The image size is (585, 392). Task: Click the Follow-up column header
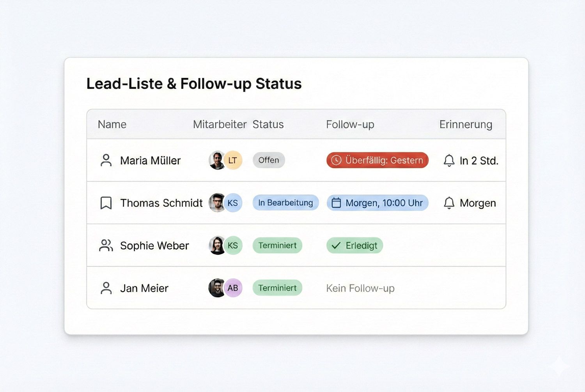click(x=350, y=124)
